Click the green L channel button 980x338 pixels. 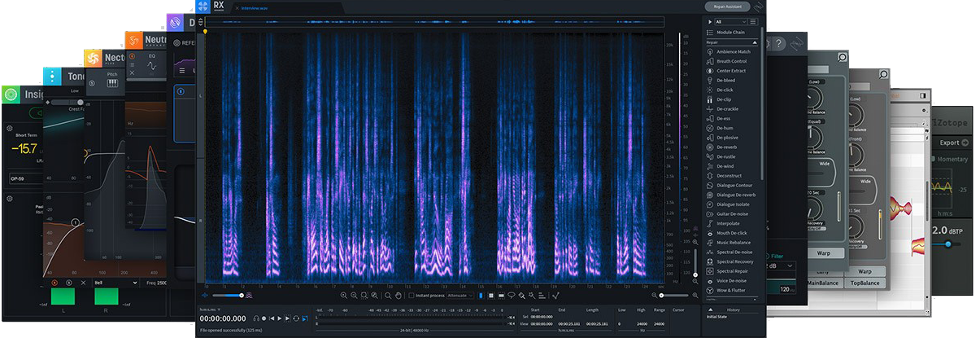(63, 296)
